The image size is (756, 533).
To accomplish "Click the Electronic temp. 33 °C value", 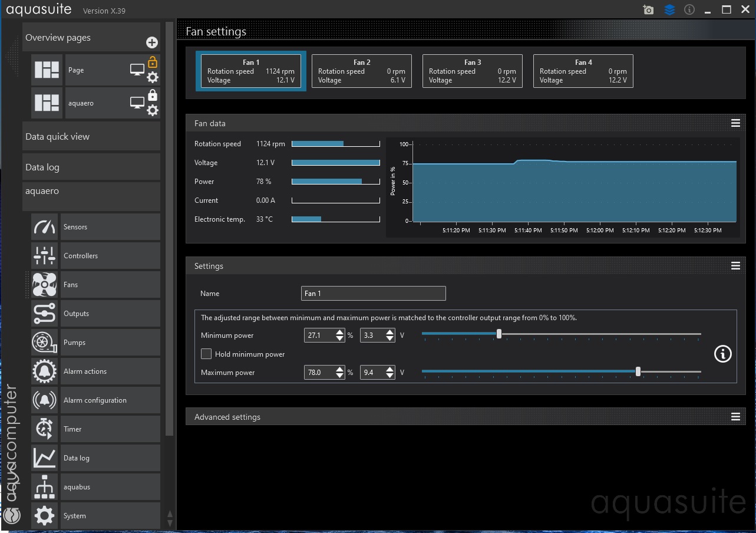I will (265, 219).
